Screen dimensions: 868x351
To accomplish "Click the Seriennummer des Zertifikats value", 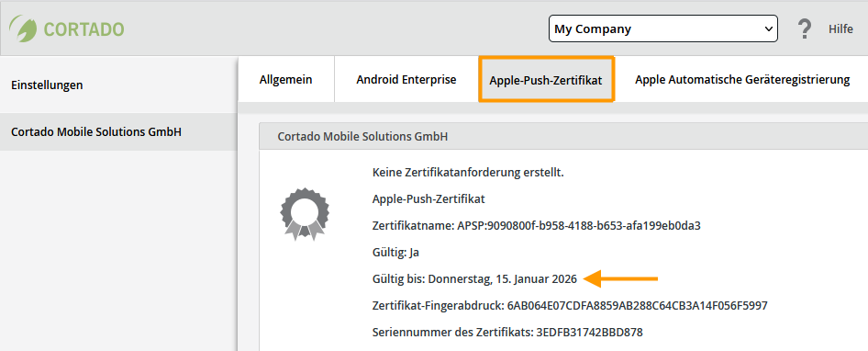I will [x=589, y=332].
